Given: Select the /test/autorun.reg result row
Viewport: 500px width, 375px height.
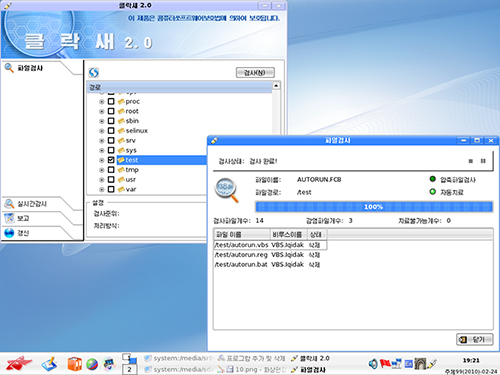Looking at the screenshot, I should pos(267,255).
